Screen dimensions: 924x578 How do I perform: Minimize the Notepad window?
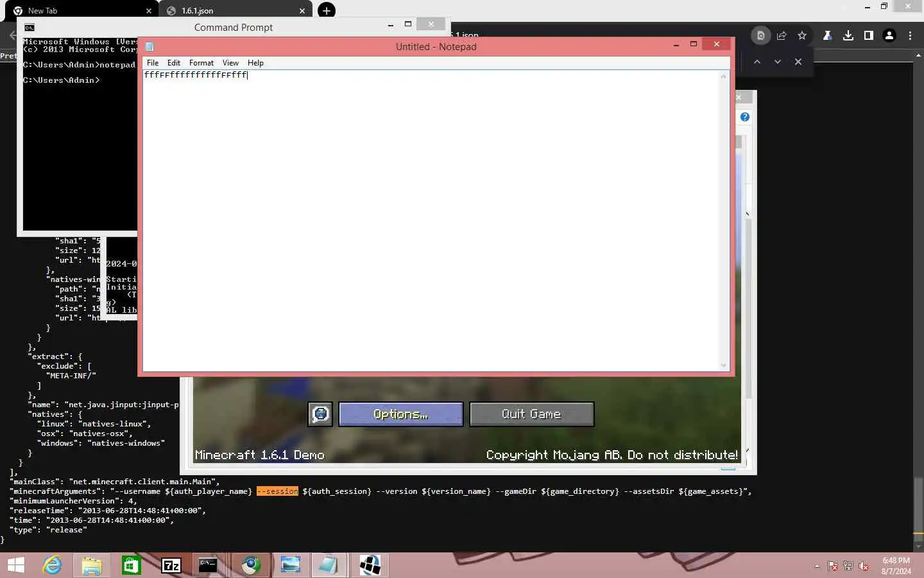point(676,45)
